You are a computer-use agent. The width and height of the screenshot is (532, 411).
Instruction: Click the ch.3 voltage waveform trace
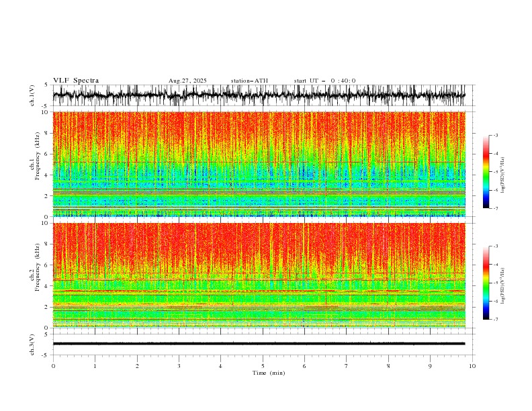point(259,344)
